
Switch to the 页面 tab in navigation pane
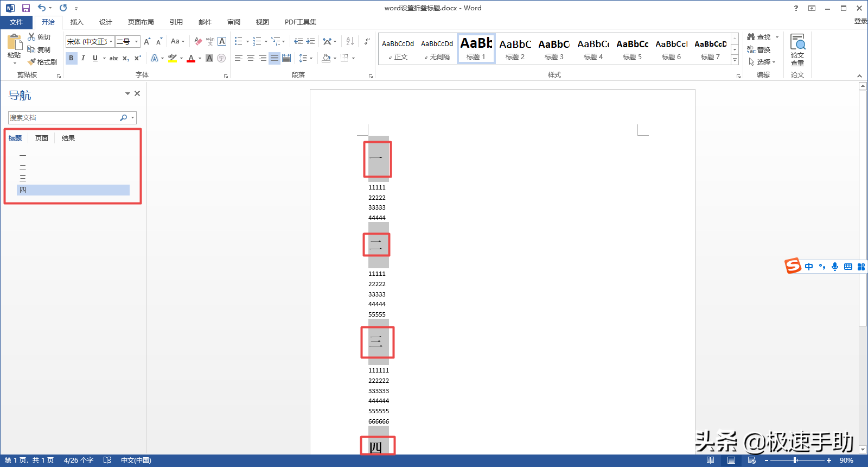click(x=42, y=138)
